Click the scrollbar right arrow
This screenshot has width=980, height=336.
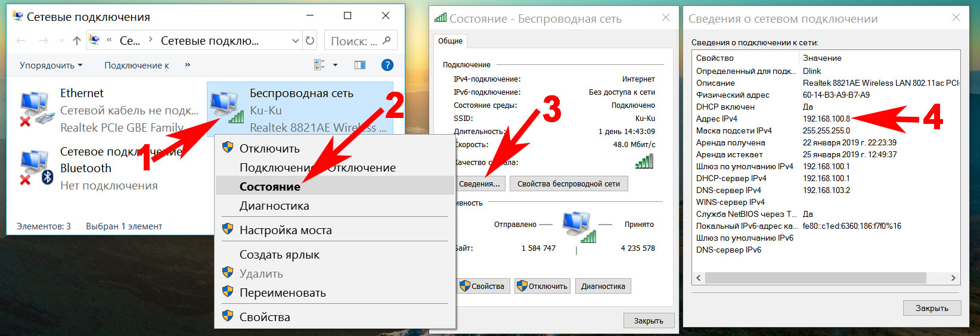click(x=953, y=278)
